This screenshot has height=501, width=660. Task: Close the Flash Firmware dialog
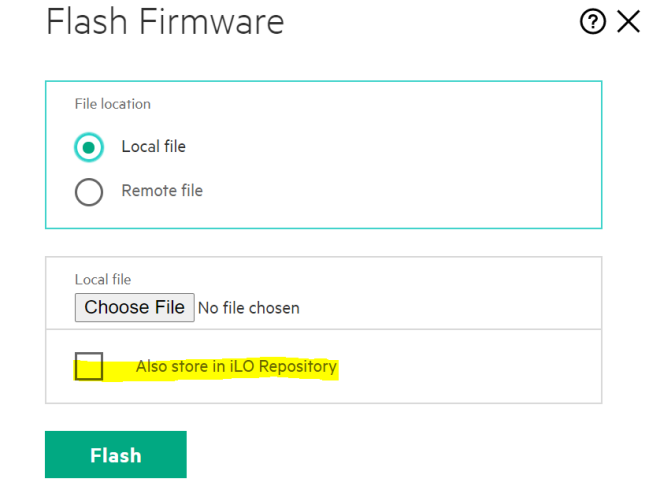(628, 22)
